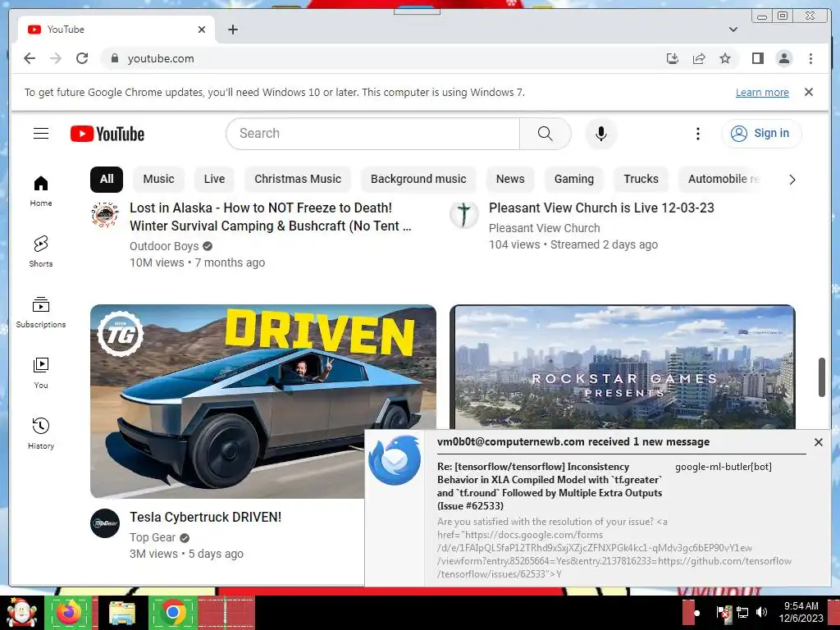Open Pleasant View Church is Live title
The width and height of the screenshot is (840, 630).
click(x=601, y=208)
